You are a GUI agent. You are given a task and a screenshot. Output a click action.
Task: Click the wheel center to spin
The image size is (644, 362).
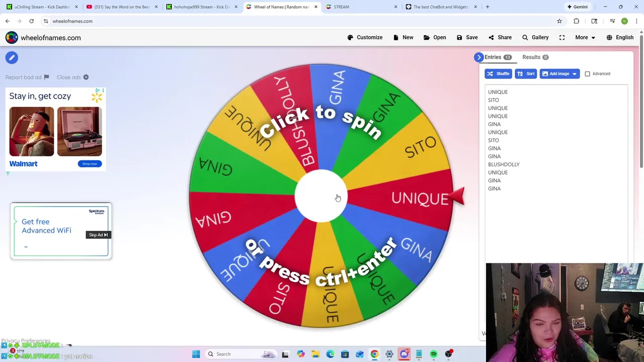point(321,197)
